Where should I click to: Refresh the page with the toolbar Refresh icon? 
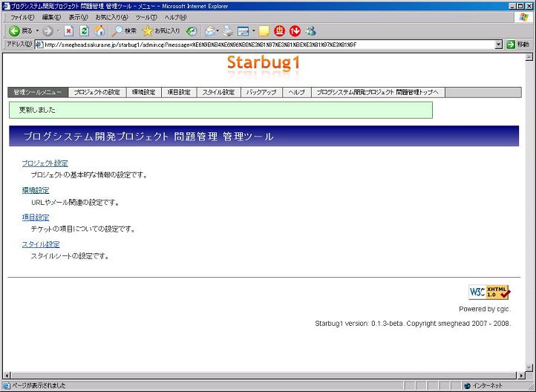(84, 31)
